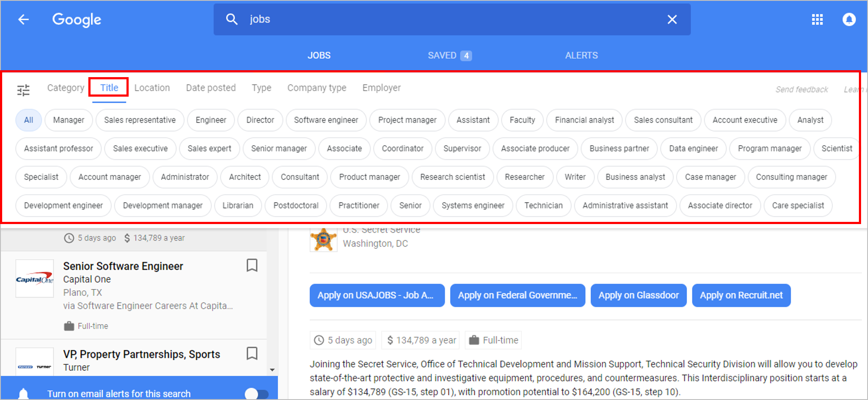This screenshot has height=400, width=868.
Task: Open the ALERTS tab
Action: (581, 55)
